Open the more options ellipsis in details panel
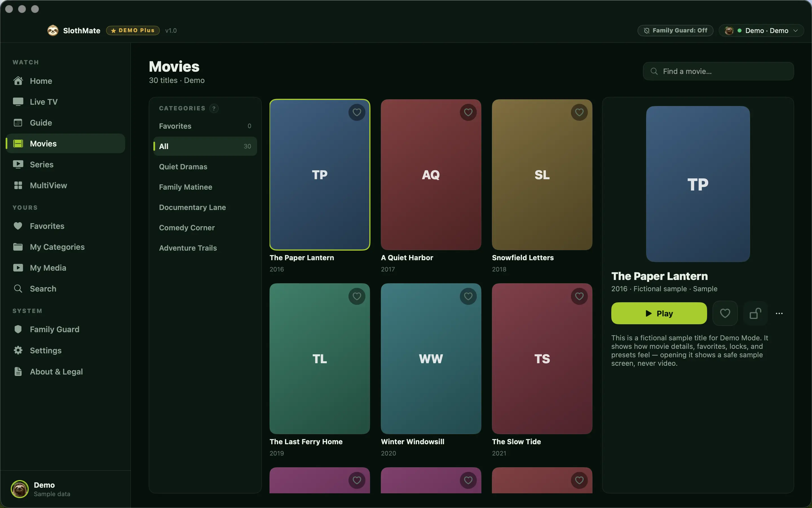Screen dimensions: 812x508 pos(779,314)
